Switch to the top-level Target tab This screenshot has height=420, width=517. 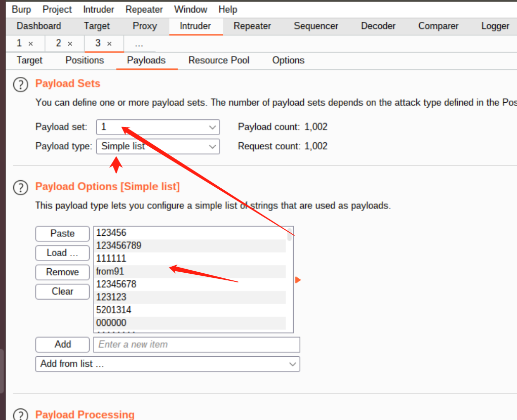(x=97, y=26)
